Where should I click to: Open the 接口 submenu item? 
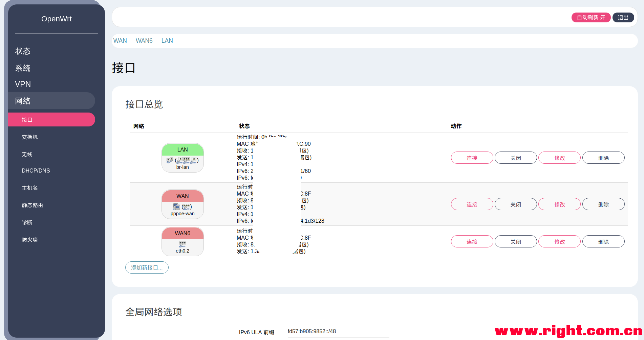point(51,120)
